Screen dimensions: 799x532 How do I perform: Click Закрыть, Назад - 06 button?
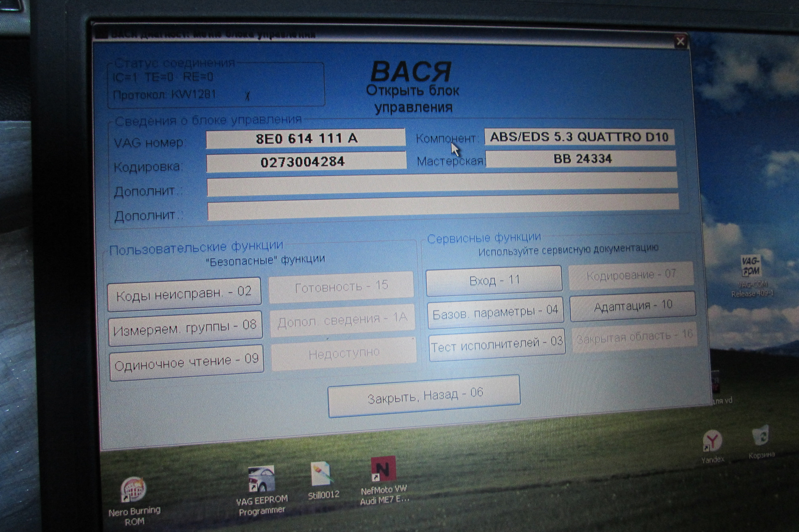click(x=424, y=396)
